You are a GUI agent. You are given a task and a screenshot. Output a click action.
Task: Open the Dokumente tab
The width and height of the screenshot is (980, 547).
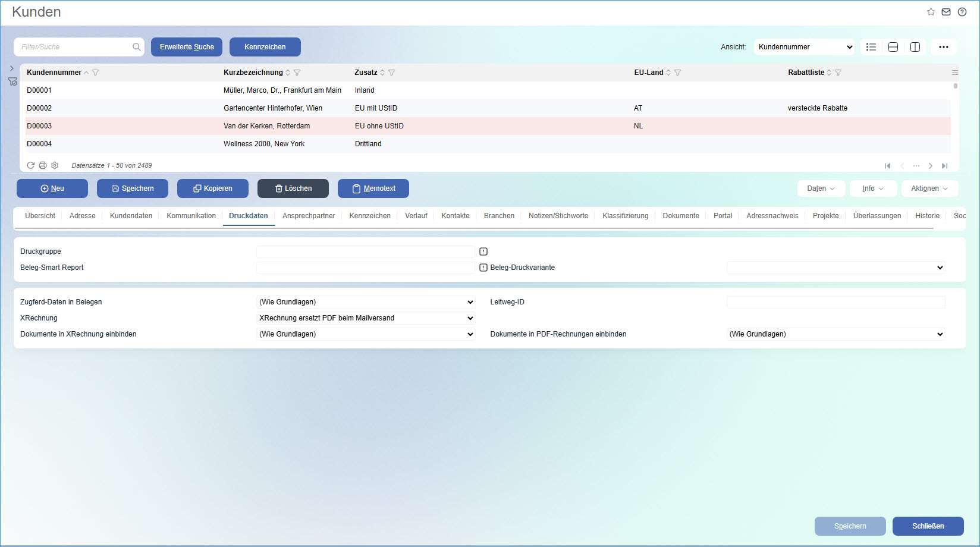(680, 216)
